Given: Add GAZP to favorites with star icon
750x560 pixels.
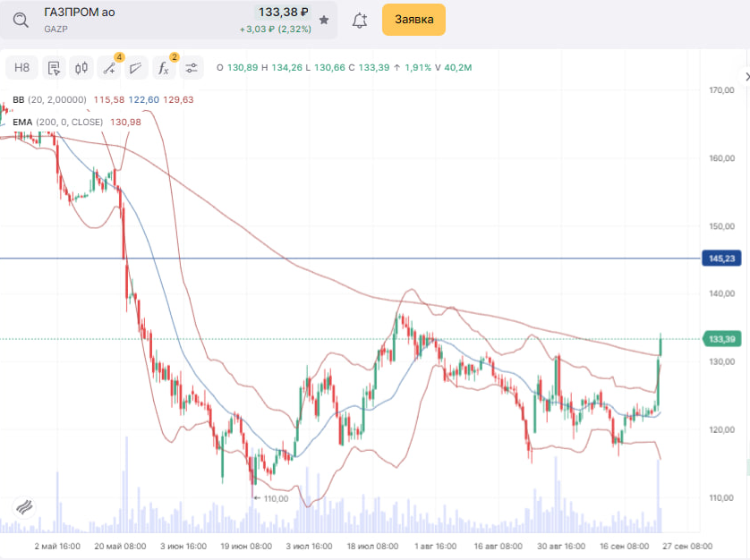Looking at the screenshot, I should [324, 20].
